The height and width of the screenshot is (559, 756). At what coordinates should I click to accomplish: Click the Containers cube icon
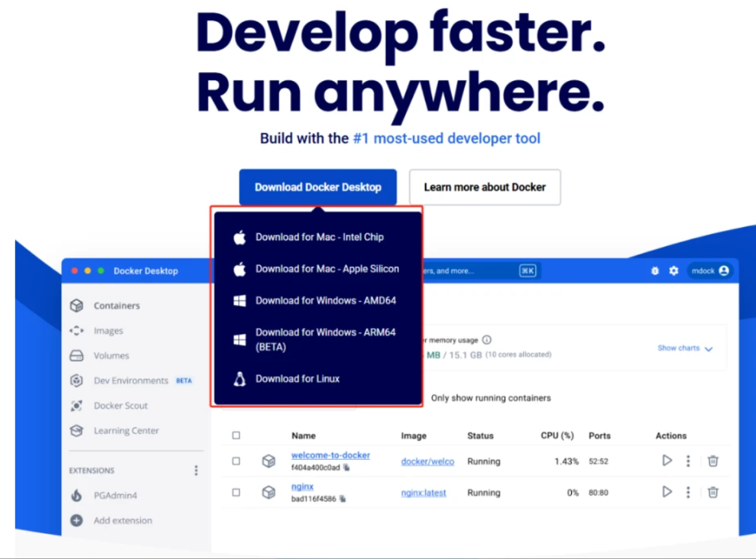[77, 305]
